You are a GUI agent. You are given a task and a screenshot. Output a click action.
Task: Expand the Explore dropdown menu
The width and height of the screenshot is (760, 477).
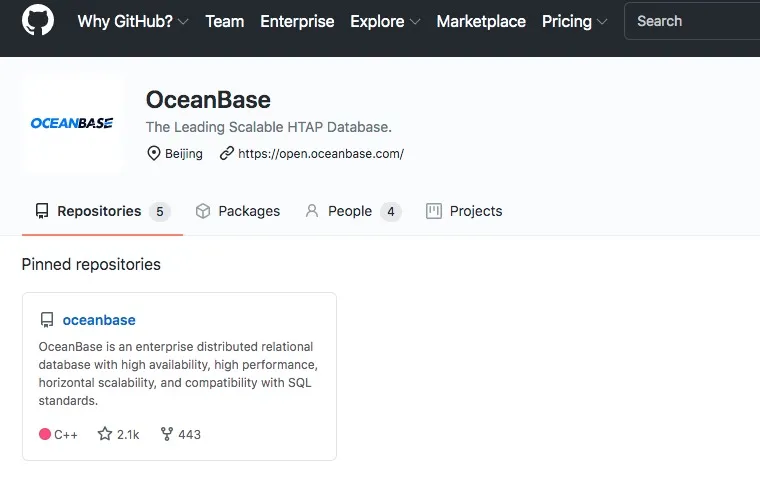pos(385,21)
